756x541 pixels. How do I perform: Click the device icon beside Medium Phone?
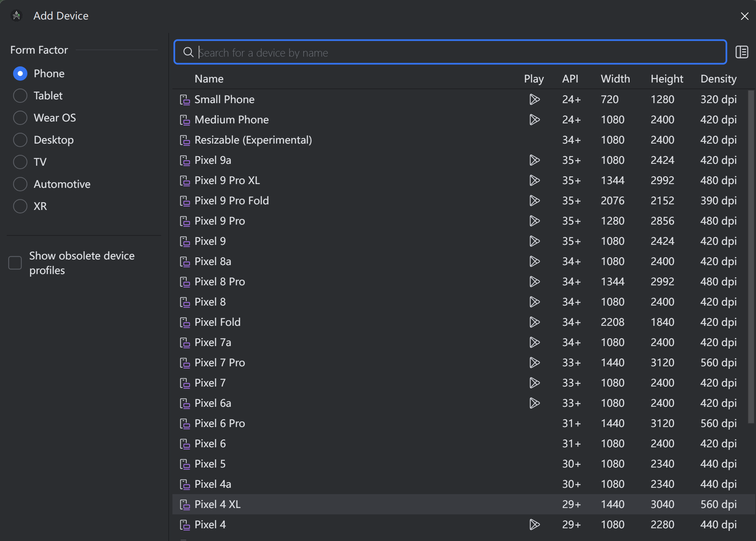(x=185, y=120)
